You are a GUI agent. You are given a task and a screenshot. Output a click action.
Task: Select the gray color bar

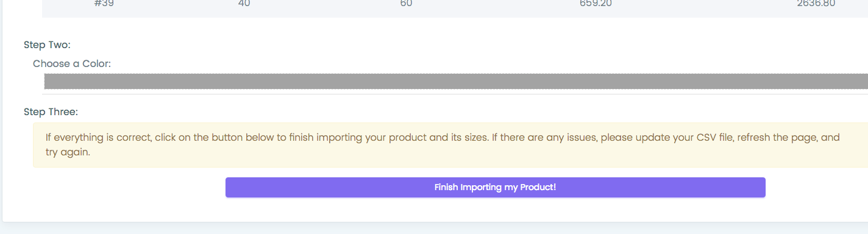click(456, 82)
